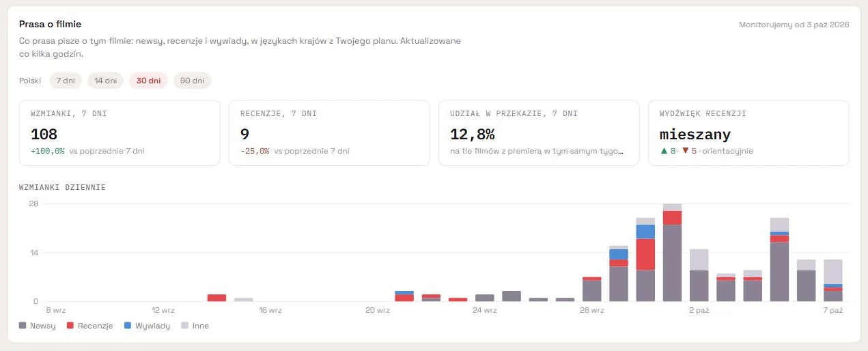Click the red Recenzje legend swatch
Screen dimensions: 868x351
[70, 326]
